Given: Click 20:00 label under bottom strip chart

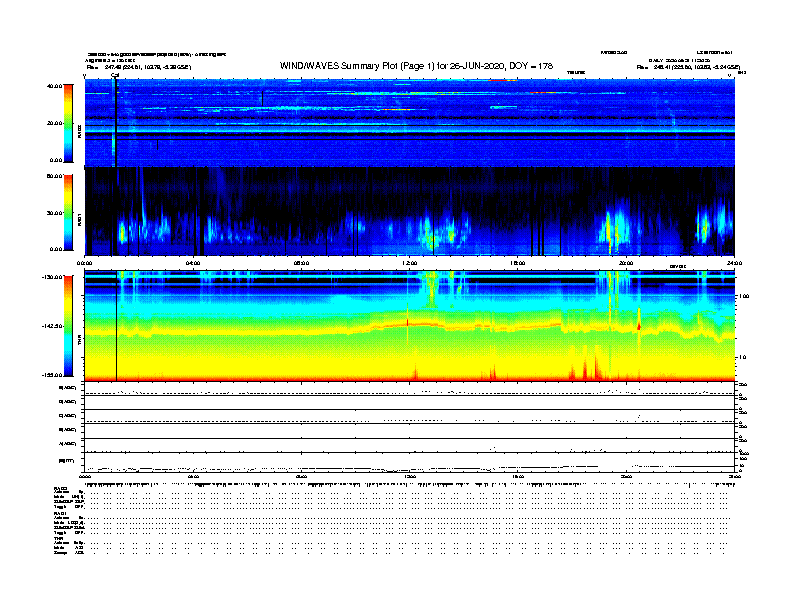Looking at the screenshot, I should coord(626,476).
